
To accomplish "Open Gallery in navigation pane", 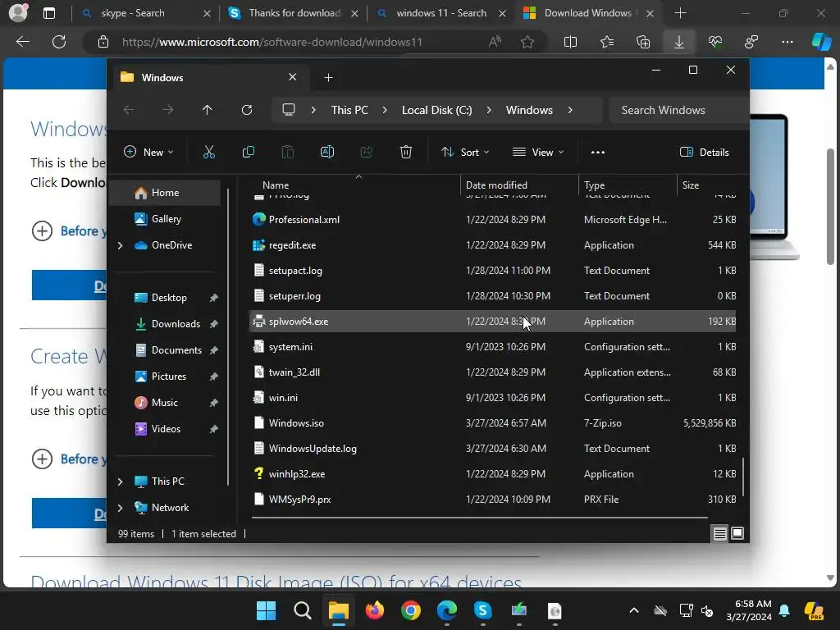I will pos(166,219).
